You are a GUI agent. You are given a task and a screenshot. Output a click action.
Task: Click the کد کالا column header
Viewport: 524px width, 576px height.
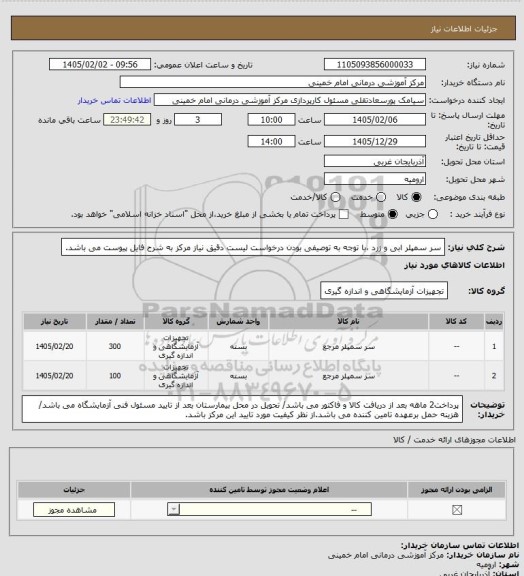(x=456, y=321)
